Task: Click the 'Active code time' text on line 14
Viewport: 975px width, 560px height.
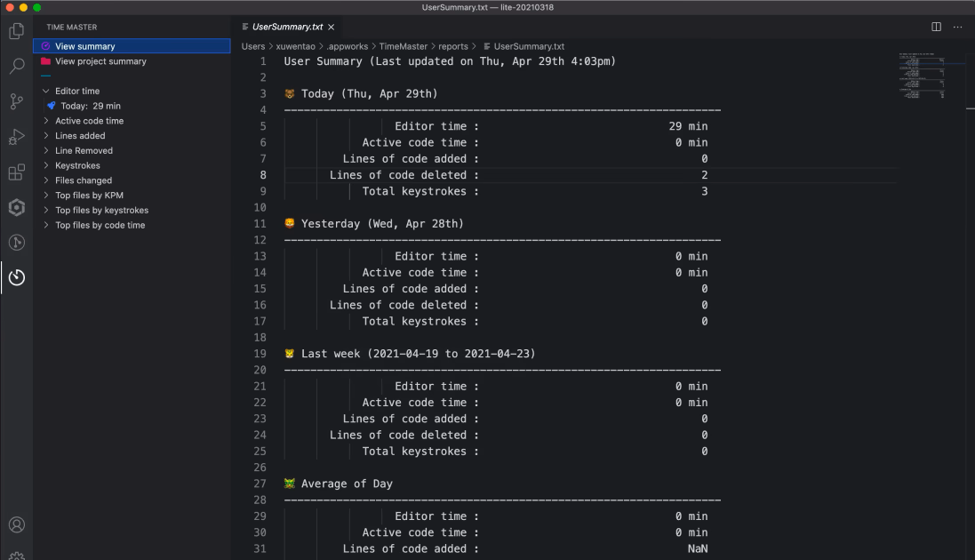Action: coord(414,273)
